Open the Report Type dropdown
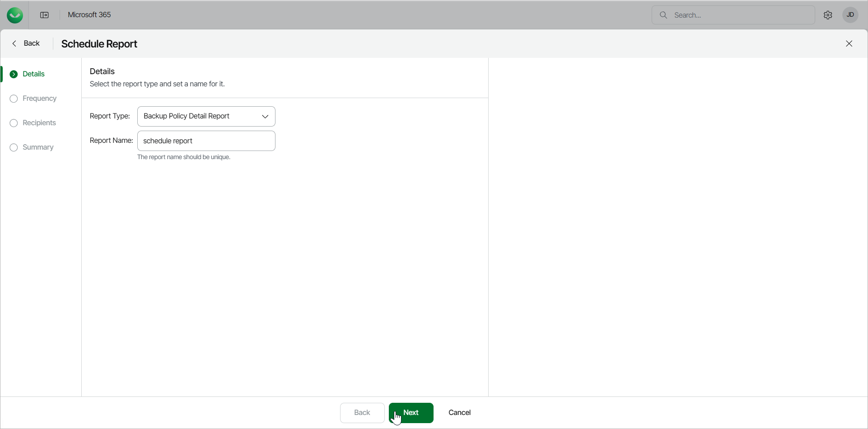This screenshot has height=429, width=868. pos(206,116)
